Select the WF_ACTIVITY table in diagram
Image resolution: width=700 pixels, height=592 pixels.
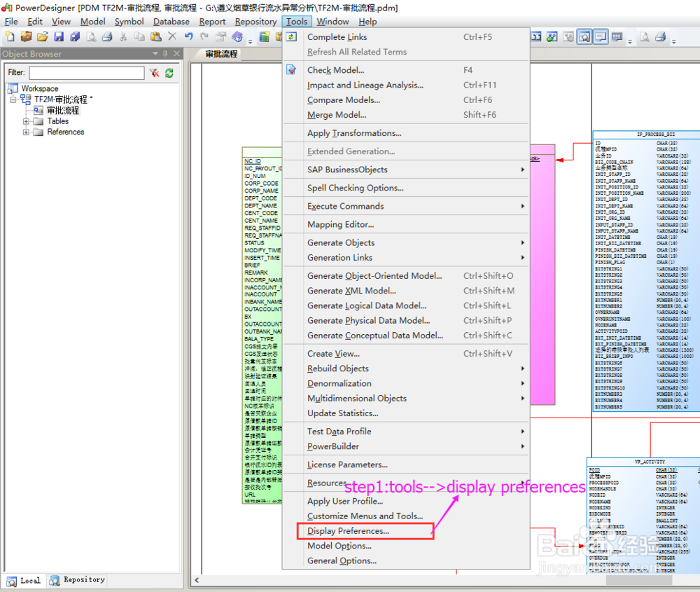click(643, 516)
